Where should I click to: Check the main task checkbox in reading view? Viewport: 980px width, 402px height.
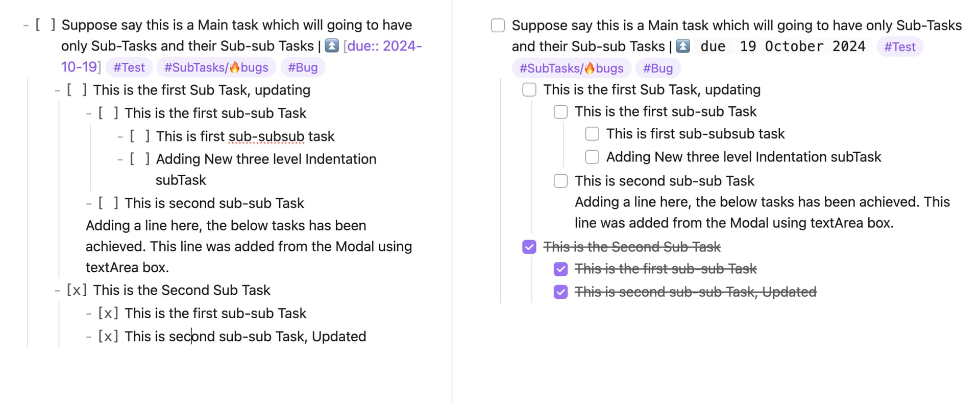(x=497, y=25)
